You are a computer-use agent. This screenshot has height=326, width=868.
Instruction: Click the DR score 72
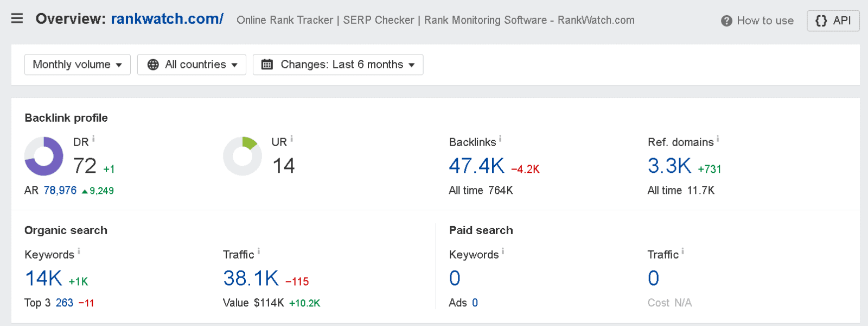85,166
